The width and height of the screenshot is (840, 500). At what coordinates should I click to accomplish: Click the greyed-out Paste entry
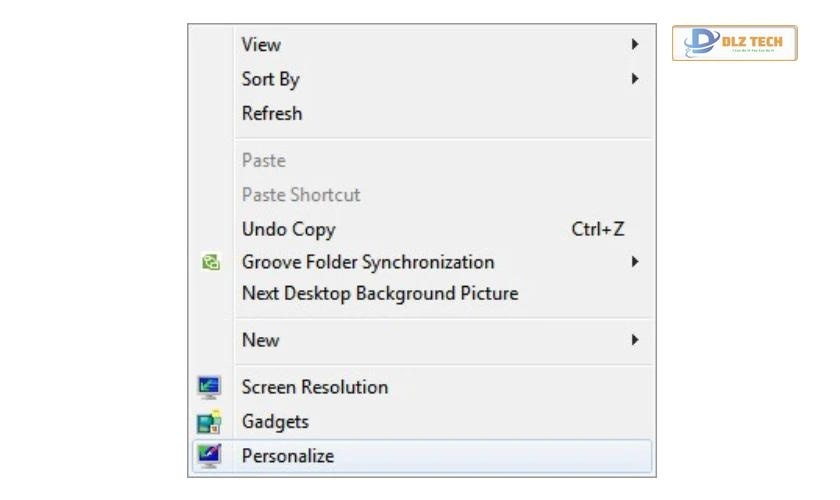click(x=263, y=160)
